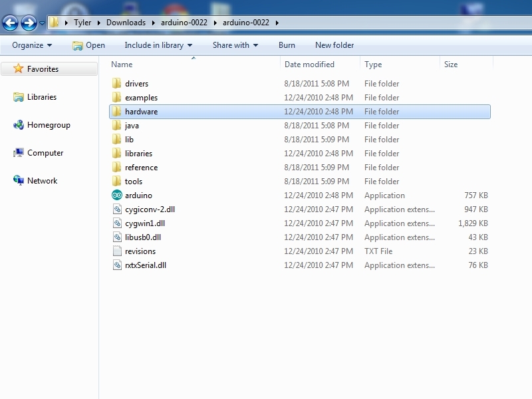Viewport: 532px width, 399px height.
Task: Sort by Date modified column
Action: tap(309, 64)
